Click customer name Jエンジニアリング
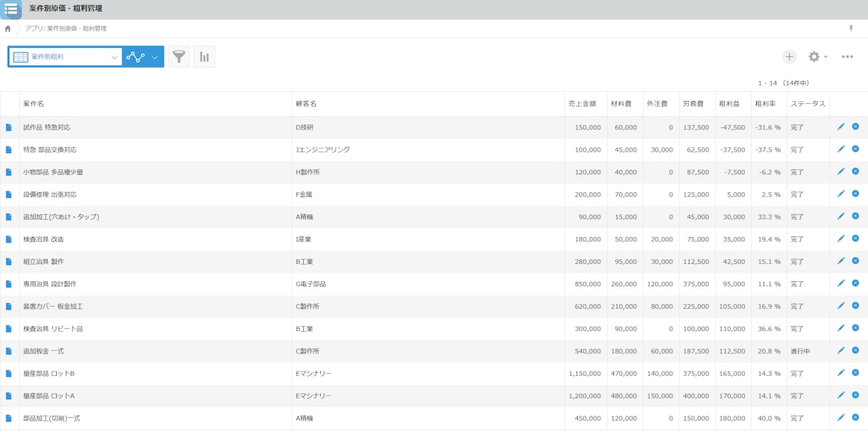Viewport: 868px width, 432px height. pyautogui.click(x=322, y=150)
